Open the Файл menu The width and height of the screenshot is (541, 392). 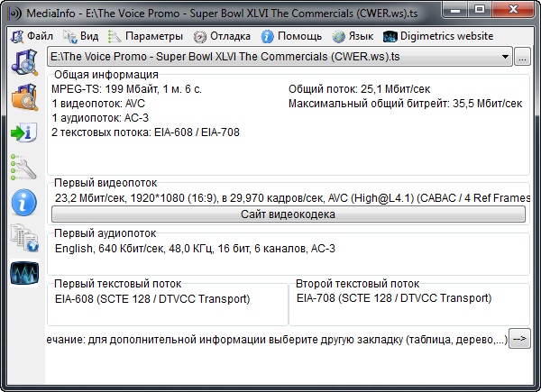[x=32, y=36]
